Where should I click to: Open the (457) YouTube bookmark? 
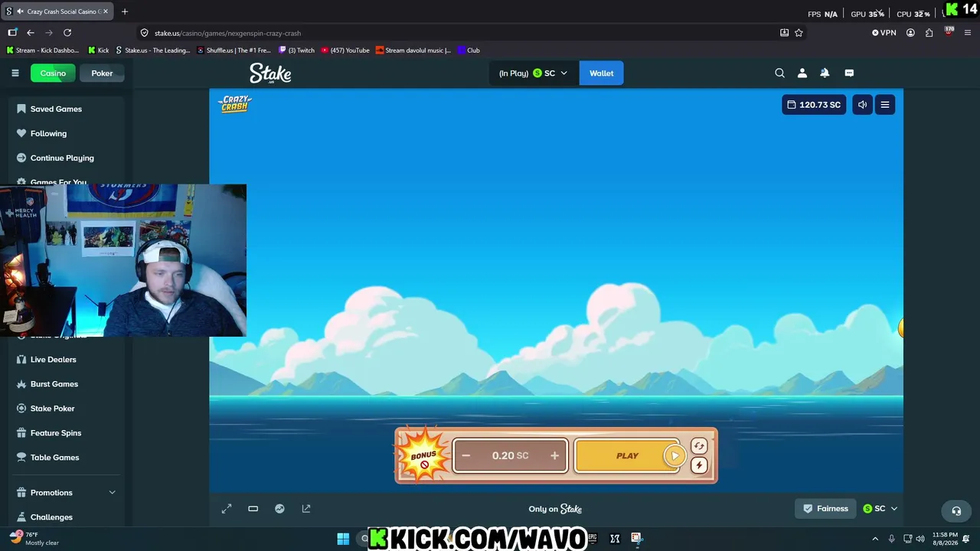pos(345,51)
